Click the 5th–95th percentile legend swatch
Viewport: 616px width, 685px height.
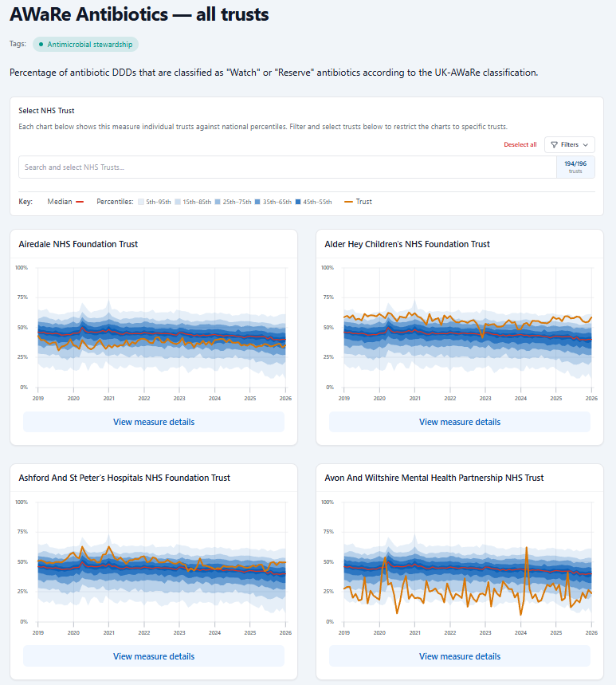[141, 202]
